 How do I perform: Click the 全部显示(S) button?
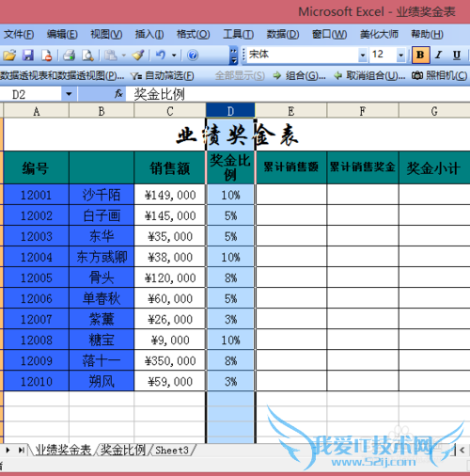[x=240, y=75]
